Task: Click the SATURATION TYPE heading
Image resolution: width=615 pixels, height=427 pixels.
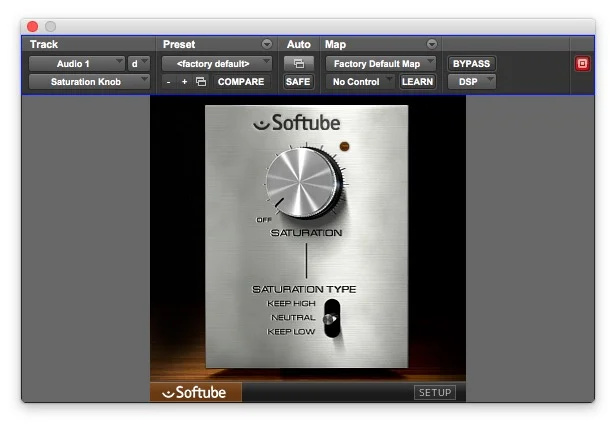Action: tap(304, 289)
